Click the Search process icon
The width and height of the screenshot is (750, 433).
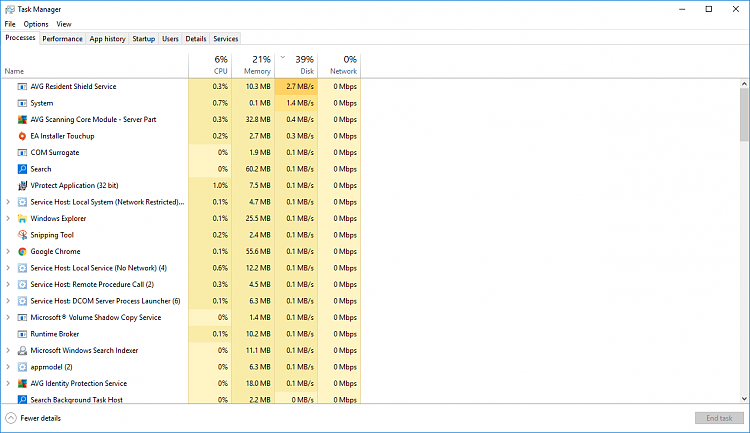(22, 169)
